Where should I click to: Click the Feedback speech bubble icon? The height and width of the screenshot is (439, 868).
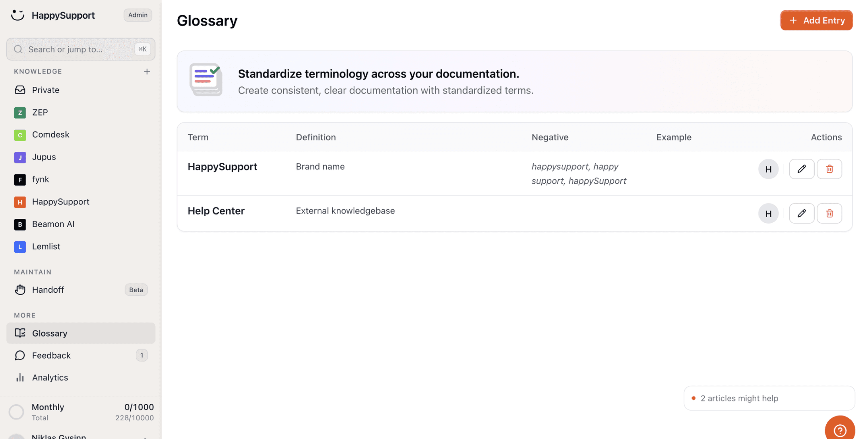click(x=20, y=355)
